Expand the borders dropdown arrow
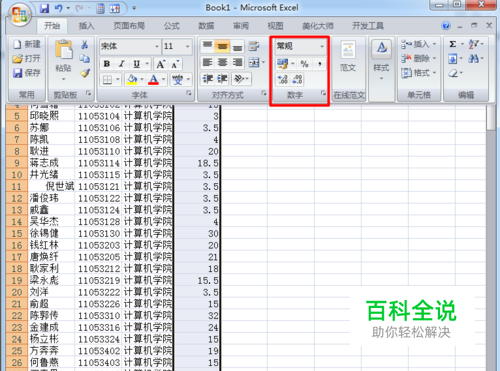Screen dimensions: 500x371 coord(118,79)
